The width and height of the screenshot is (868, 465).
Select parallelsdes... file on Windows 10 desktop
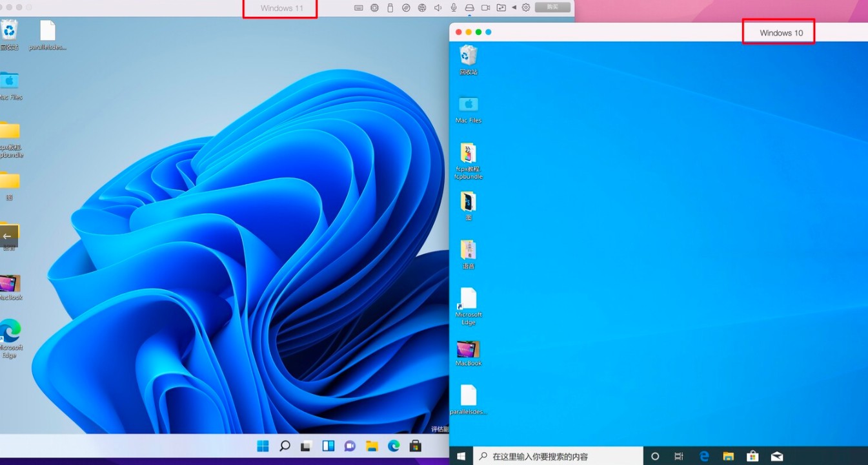pos(469,400)
